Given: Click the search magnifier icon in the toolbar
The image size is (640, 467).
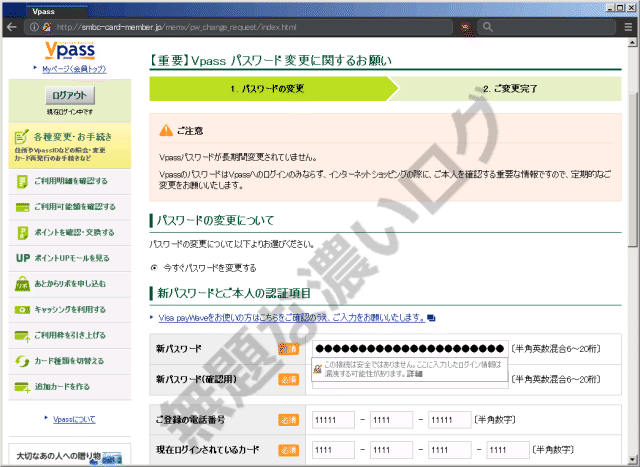Looking at the screenshot, I should point(488,27).
